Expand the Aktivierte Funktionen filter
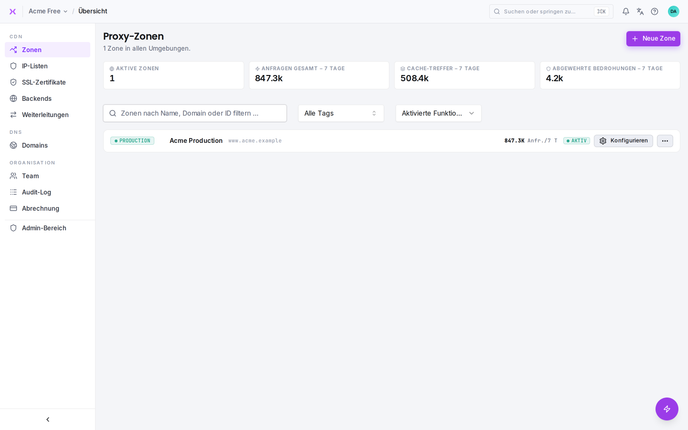Viewport: 688px width, 430px height. pos(438,113)
